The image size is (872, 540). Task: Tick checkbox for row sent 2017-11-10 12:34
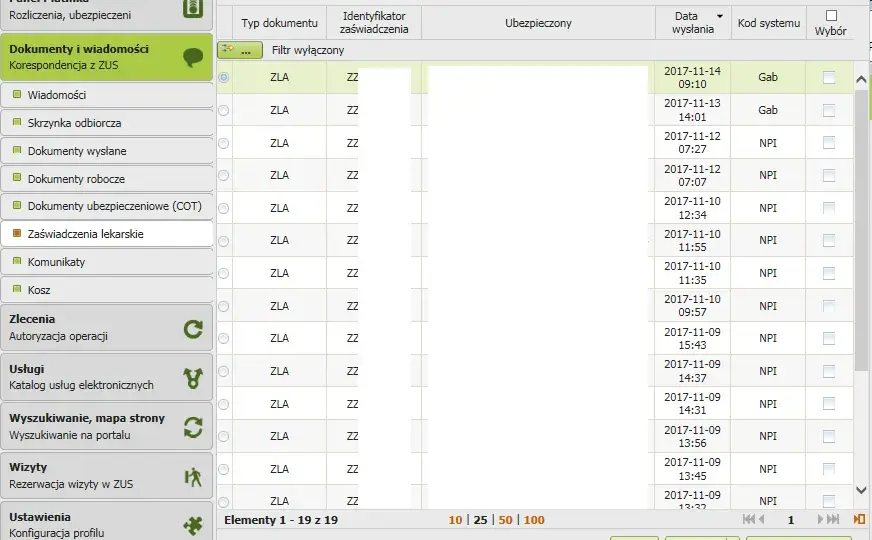tap(829, 208)
